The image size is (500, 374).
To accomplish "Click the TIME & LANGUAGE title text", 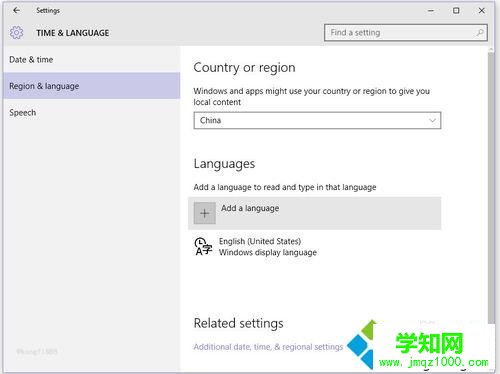I will point(73,33).
